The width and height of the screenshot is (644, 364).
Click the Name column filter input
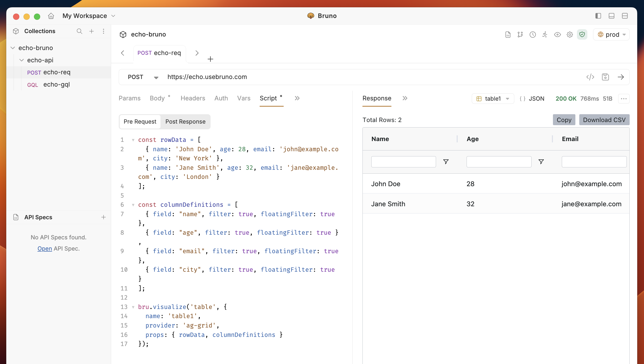point(403,162)
